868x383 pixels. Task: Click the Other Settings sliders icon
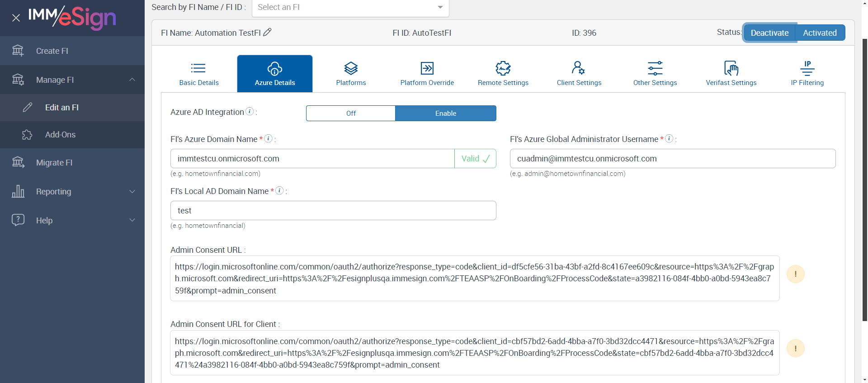[655, 68]
